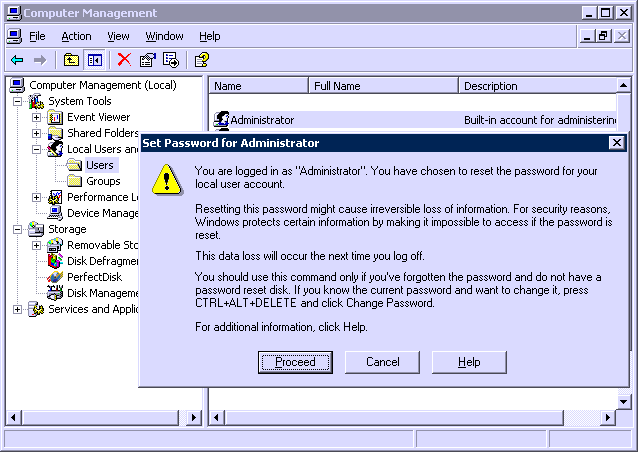Select the Administrator row name
638x452 pixels.
tap(262, 120)
